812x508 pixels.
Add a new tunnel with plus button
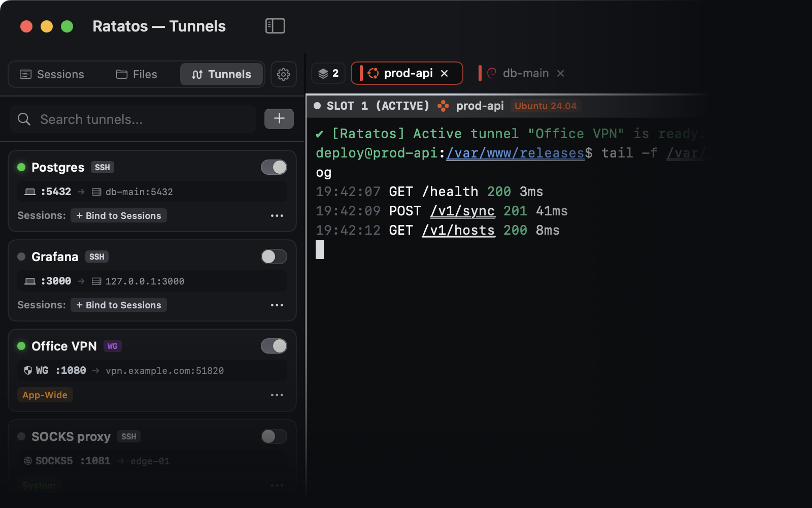point(279,119)
